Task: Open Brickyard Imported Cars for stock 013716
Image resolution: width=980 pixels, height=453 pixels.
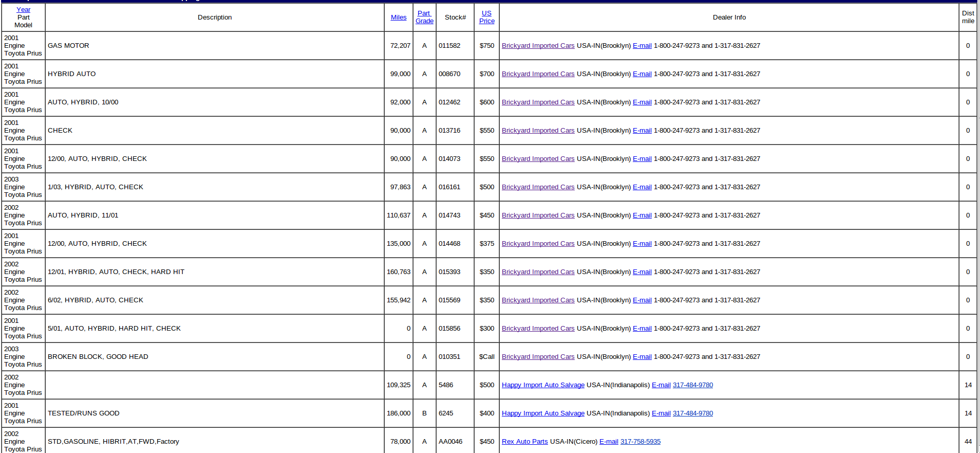Action: coord(538,131)
